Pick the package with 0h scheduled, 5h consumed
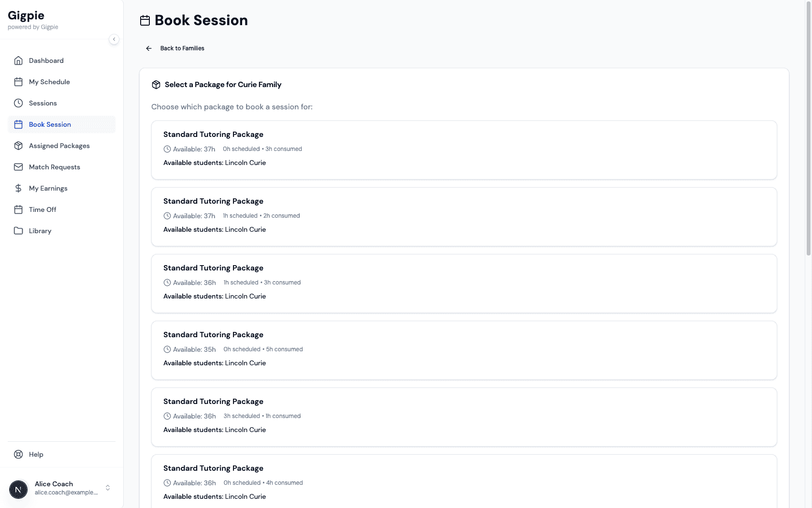This screenshot has height=508, width=812. click(464, 350)
